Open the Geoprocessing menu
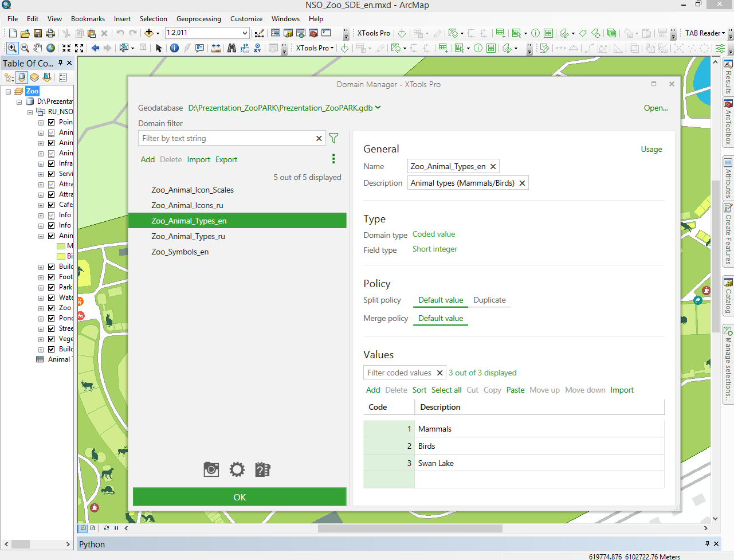734x560 pixels. point(198,19)
